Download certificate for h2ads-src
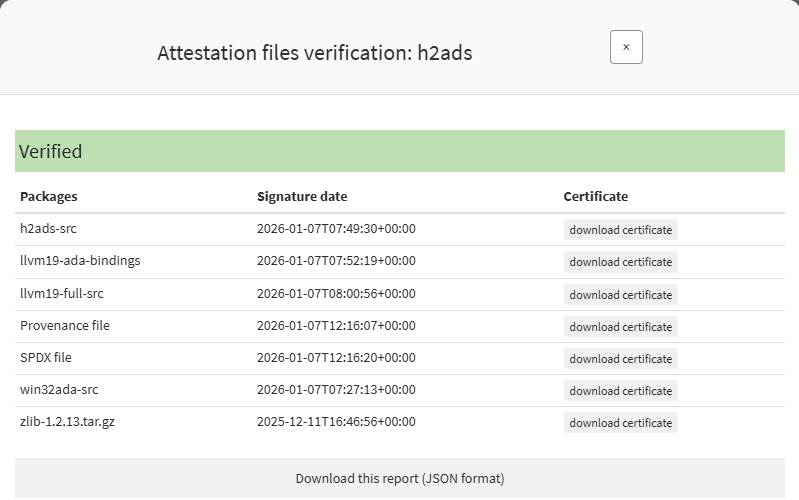This screenshot has height=500, width=799. [x=620, y=230]
